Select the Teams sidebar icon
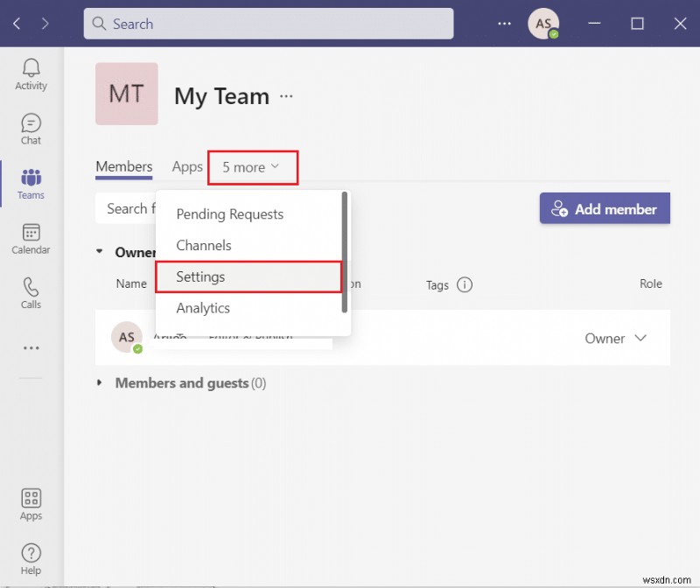700x588 pixels. (x=31, y=184)
